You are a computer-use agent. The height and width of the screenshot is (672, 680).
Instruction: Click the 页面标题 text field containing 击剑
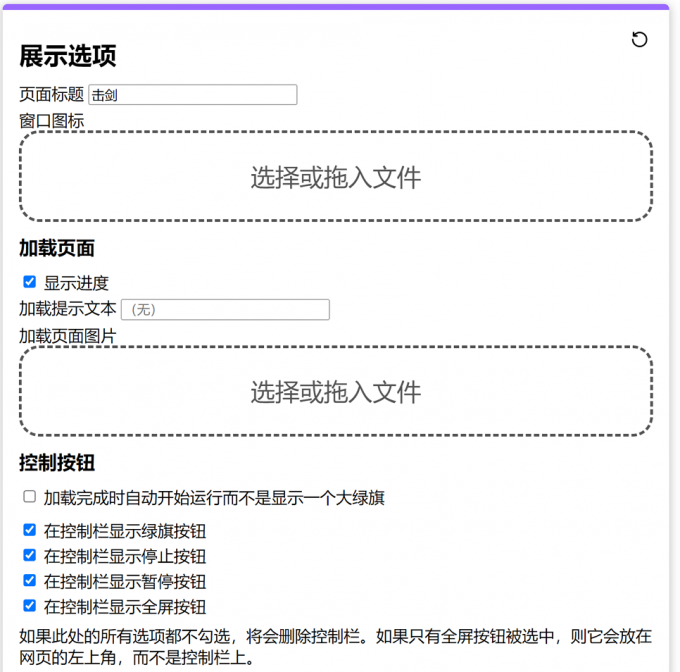[x=193, y=95]
